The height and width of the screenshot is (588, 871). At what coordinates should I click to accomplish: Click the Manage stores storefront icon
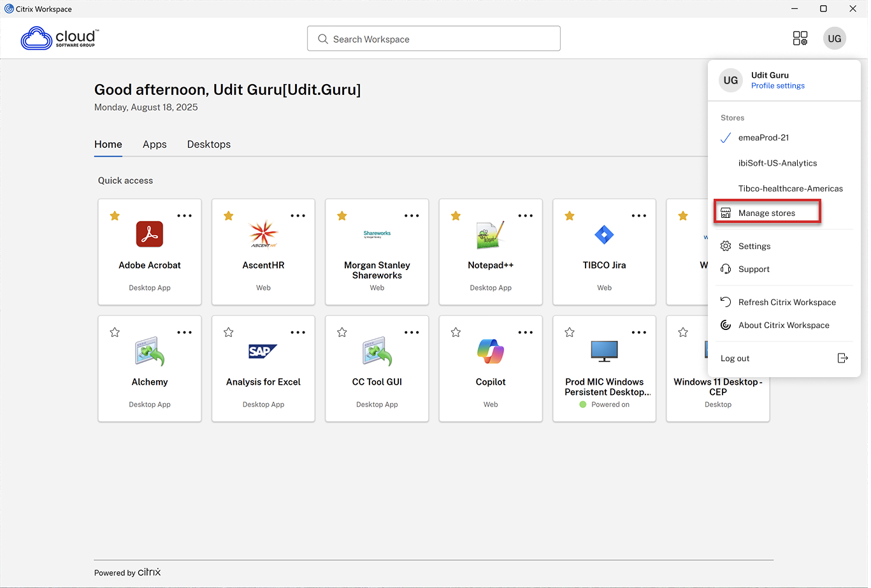click(726, 213)
